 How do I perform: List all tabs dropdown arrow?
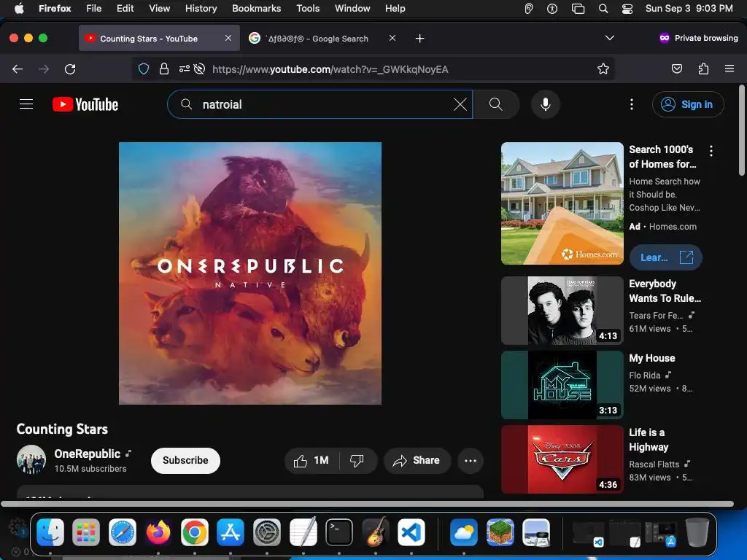pyautogui.click(x=609, y=38)
